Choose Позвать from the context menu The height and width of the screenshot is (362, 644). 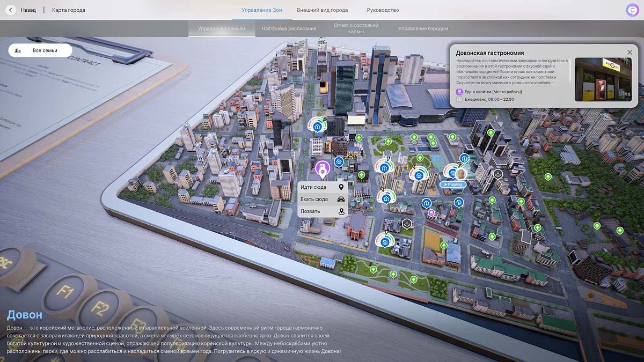coord(311,211)
